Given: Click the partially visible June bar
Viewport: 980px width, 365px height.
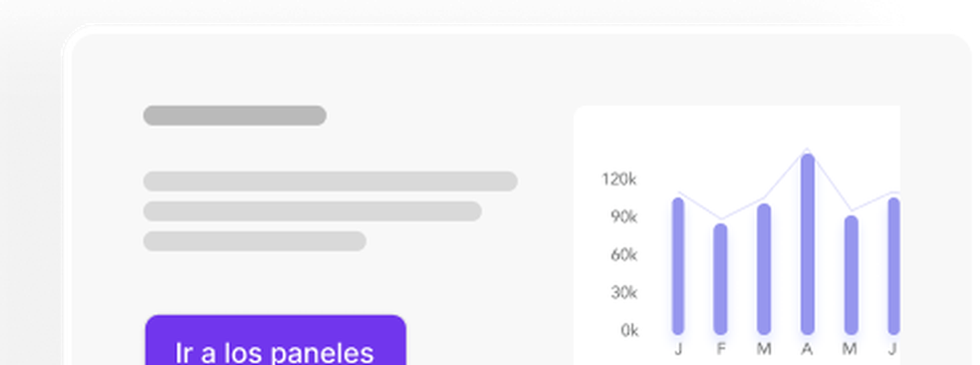Looking at the screenshot, I should coord(893,266).
